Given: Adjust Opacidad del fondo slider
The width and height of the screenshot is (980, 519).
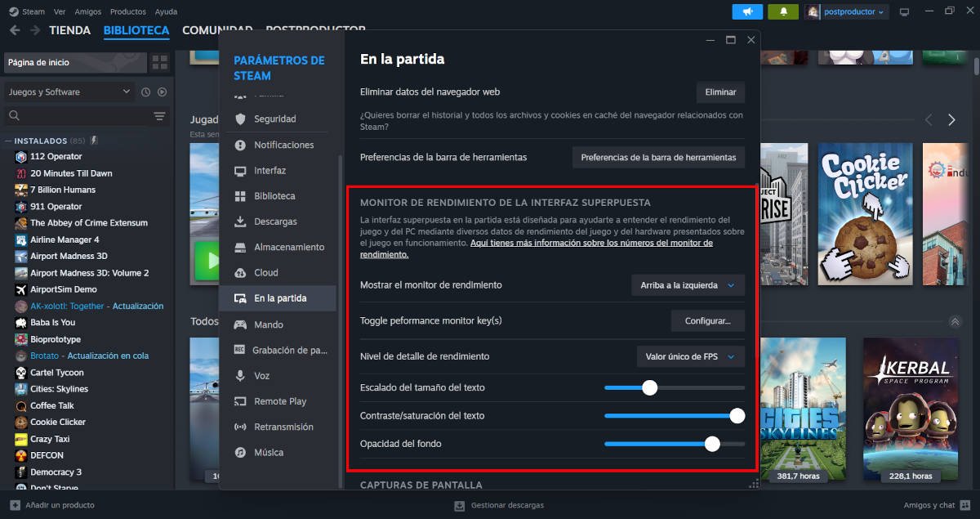Looking at the screenshot, I should click(675, 444).
